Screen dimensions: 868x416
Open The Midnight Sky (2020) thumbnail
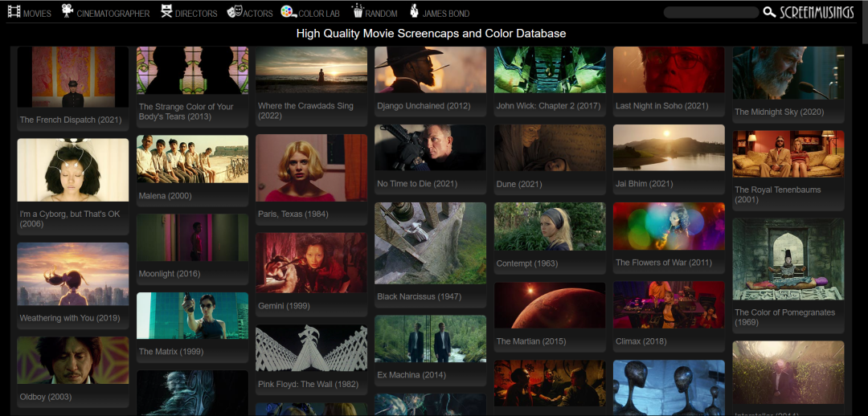pos(788,73)
